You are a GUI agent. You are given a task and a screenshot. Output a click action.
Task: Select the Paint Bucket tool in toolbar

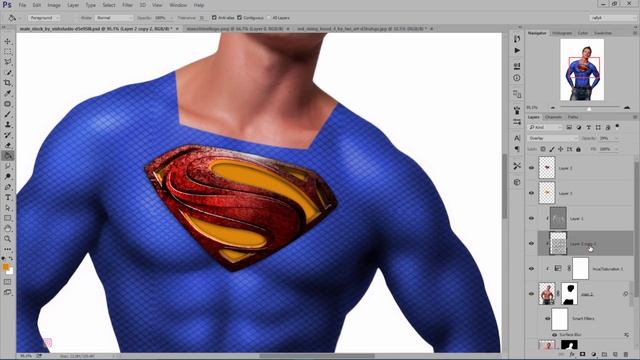[x=8, y=156]
